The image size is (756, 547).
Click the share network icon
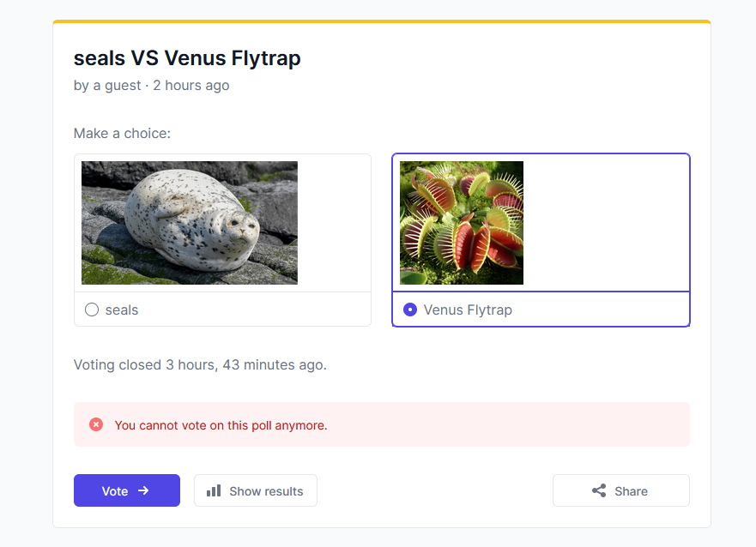click(x=599, y=490)
